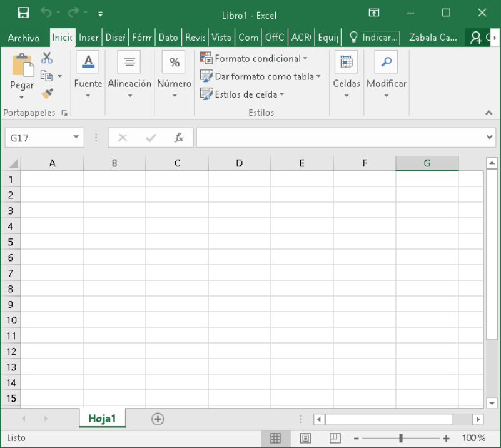Click the insert function fx icon
The height and width of the screenshot is (448, 501).
[179, 138]
